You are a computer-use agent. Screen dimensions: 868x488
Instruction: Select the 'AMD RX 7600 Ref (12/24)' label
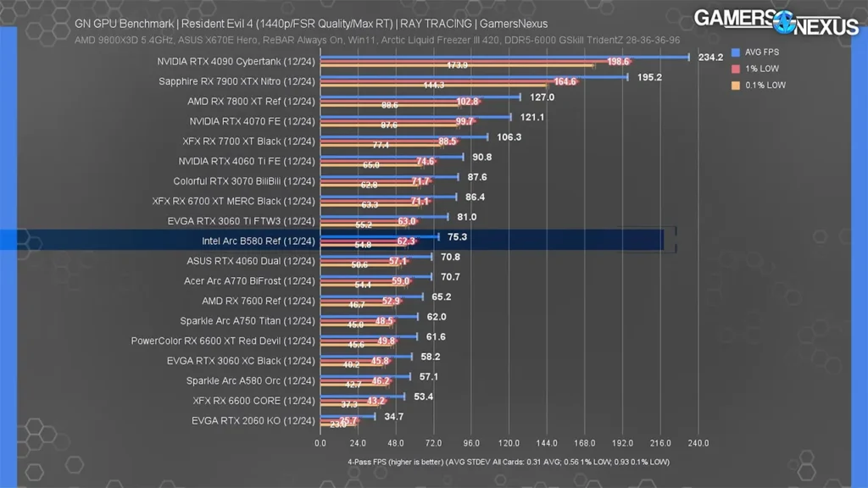pyautogui.click(x=259, y=301)
